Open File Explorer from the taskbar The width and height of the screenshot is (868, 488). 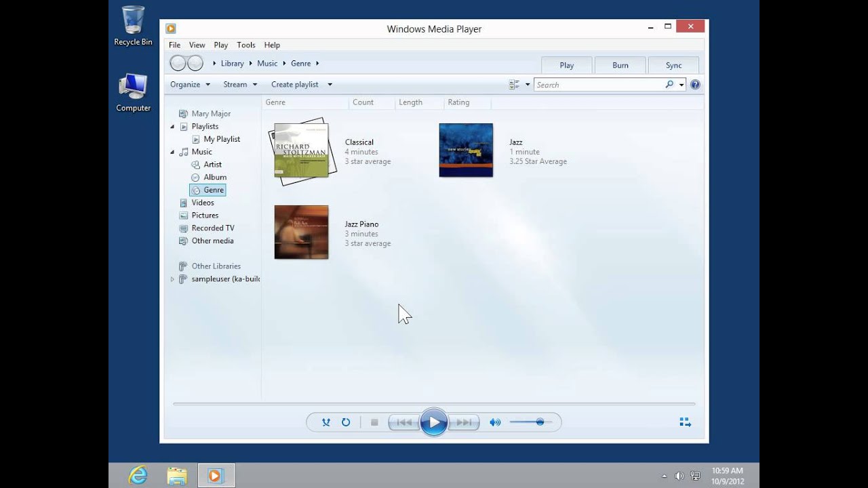coord(177,475)
